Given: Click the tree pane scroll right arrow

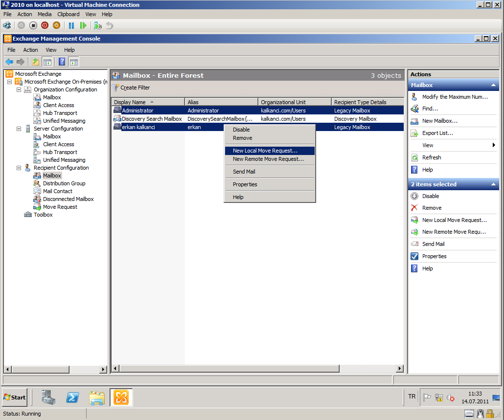Looking at the screenshot, I should (x=103, y=369).
